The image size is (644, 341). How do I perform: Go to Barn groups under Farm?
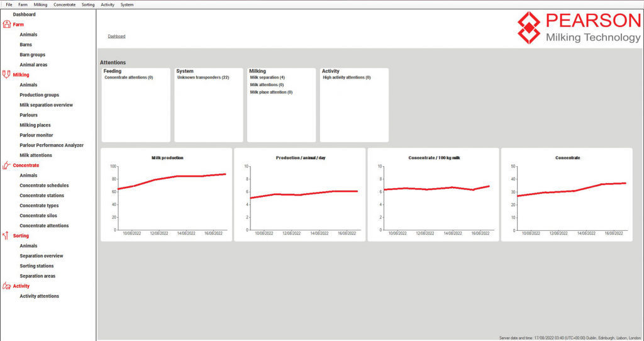(x=32, y=55)
